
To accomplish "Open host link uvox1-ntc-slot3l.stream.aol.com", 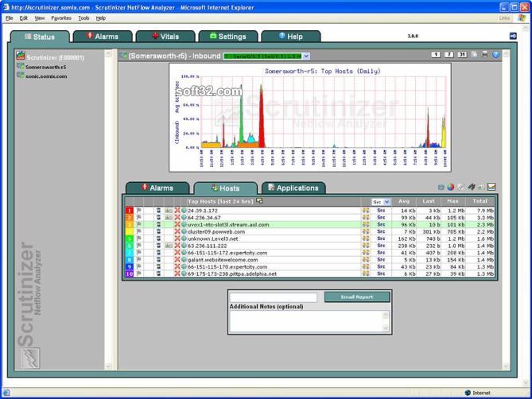I will [x=228, y=225].
